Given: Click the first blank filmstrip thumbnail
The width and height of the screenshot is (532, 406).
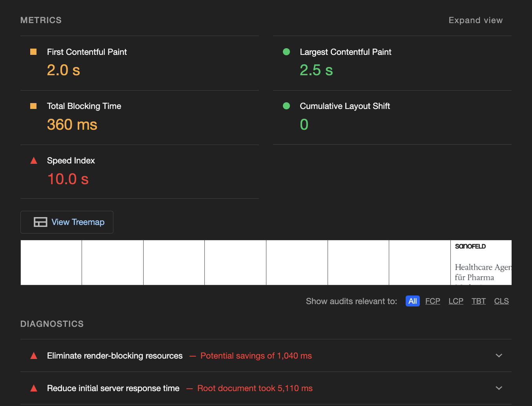Looking at the screenshot, I should click(51, 263).
